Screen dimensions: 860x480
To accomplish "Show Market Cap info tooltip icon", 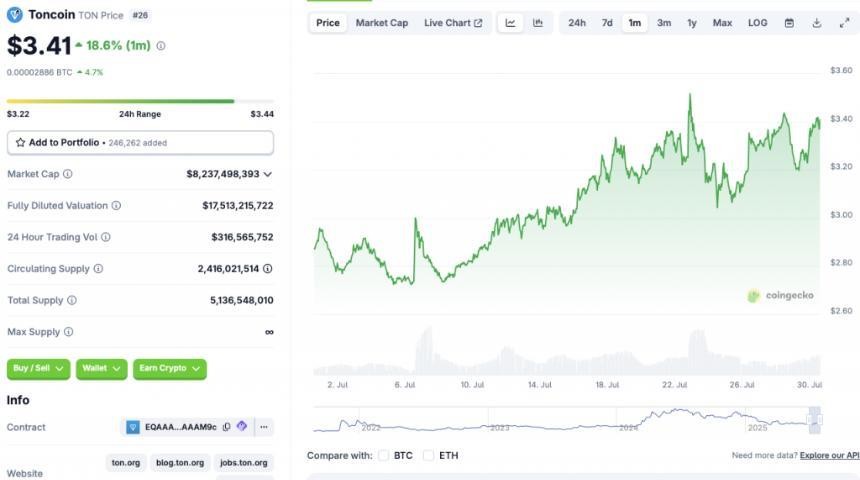I will coord(67,174).
